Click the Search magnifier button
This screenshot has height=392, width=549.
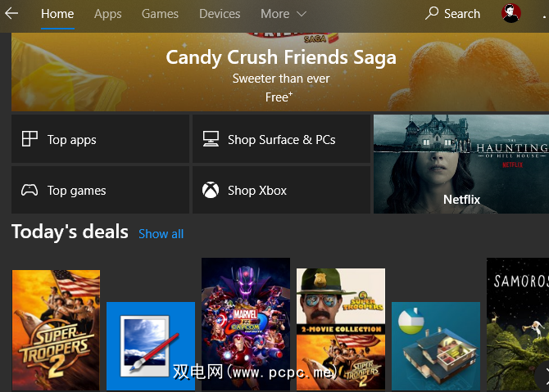(x=452, y=14)
